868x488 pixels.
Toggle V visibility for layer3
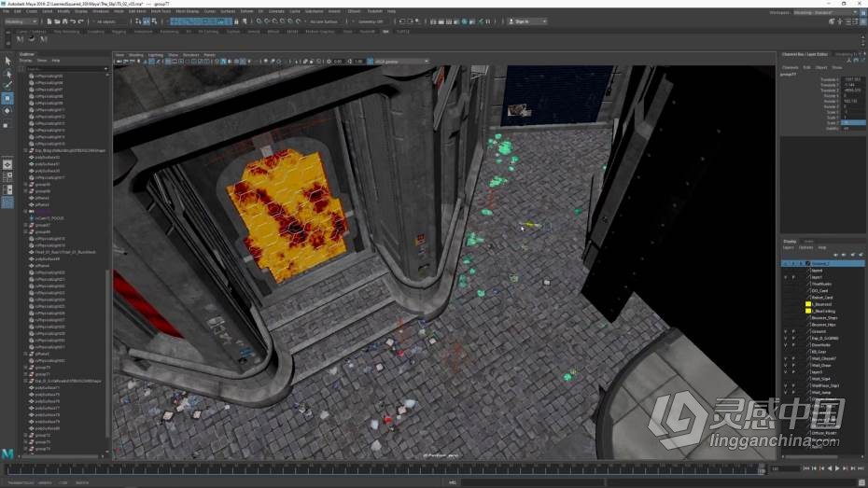786,371
